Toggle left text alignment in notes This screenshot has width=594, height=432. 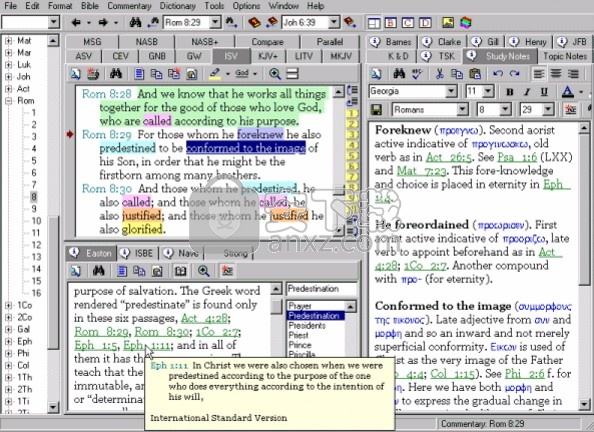538,74
